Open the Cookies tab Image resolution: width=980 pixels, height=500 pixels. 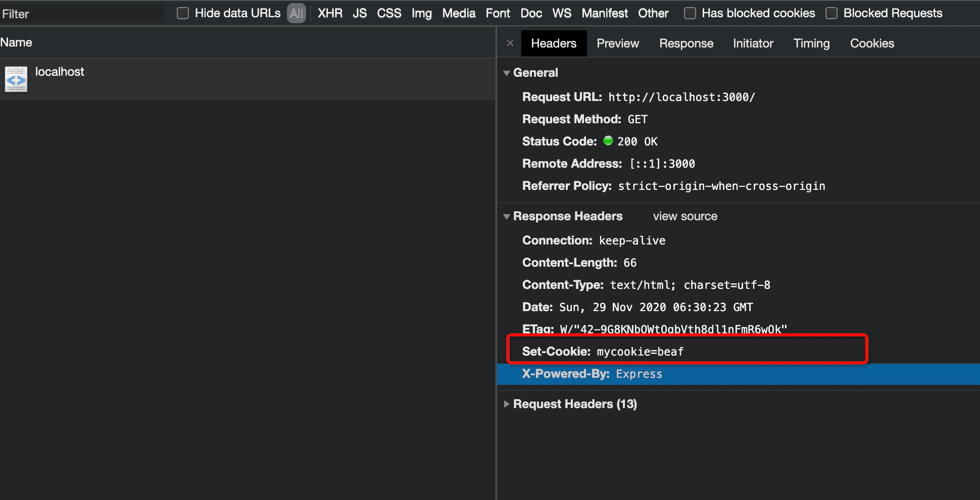[x=871, y=43]
